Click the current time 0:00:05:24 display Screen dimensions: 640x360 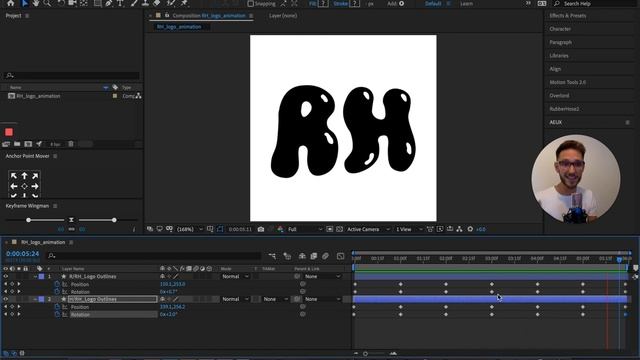pos(22,254)
